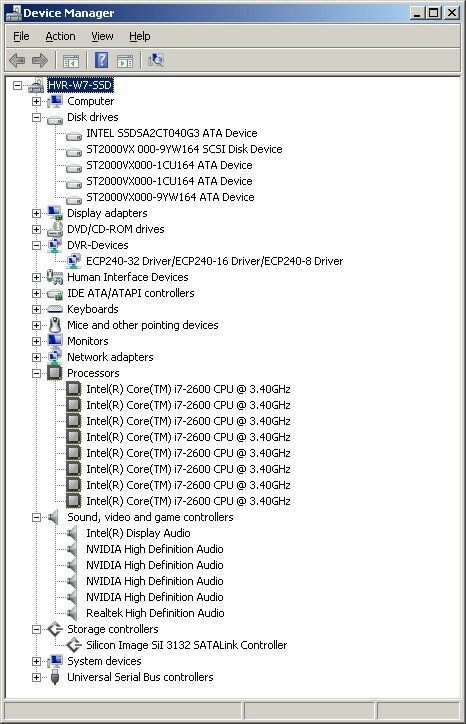
Task: Click the Forward arrow toolbar icon
Action: (40, 60)
